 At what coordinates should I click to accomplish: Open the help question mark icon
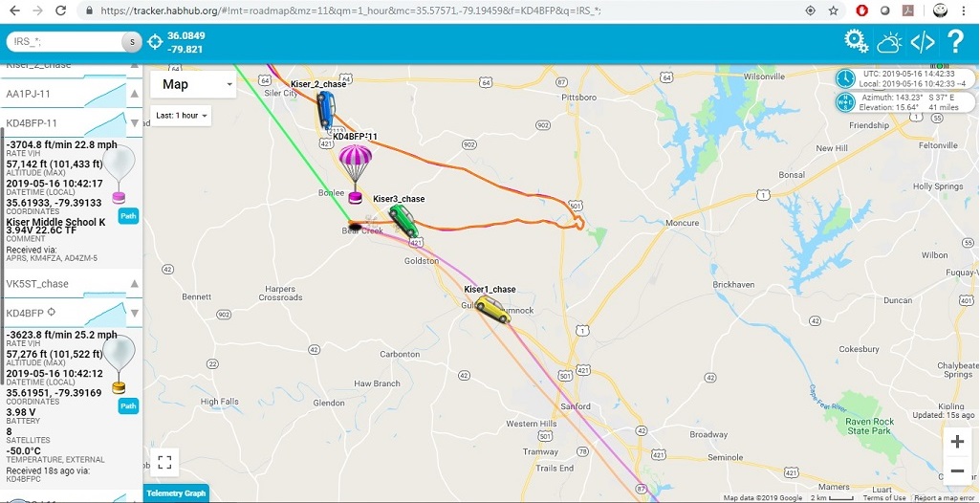click(955, 42)
